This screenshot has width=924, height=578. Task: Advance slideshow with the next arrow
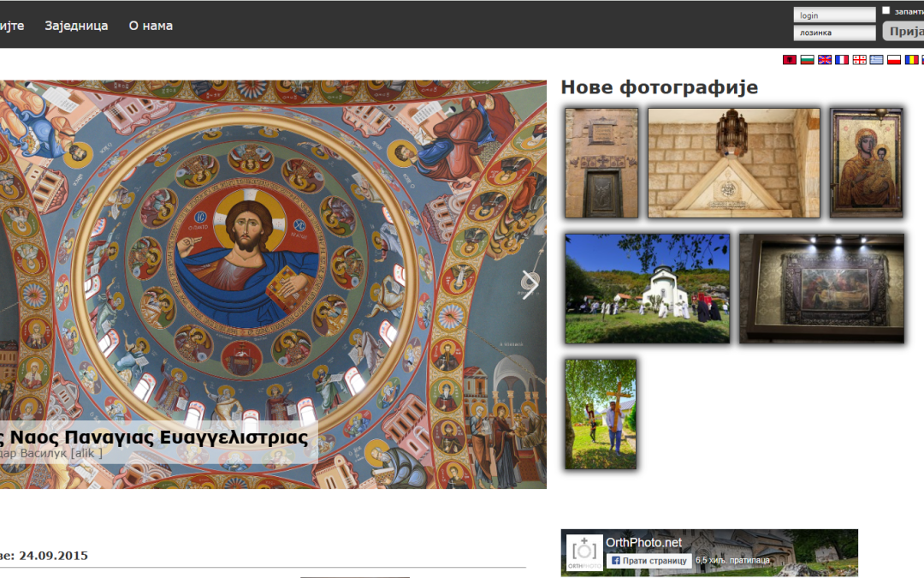[x=530, y=283]
